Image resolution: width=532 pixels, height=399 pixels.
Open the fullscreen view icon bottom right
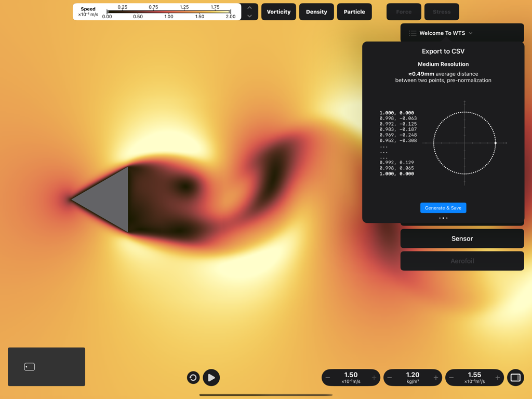(515, 378)
